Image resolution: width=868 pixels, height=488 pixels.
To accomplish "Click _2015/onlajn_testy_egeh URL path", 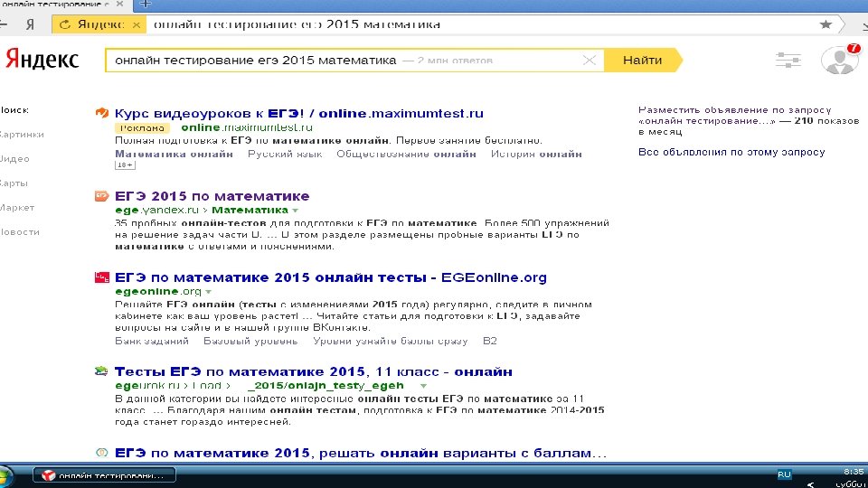I will click(x=325, y=386).
